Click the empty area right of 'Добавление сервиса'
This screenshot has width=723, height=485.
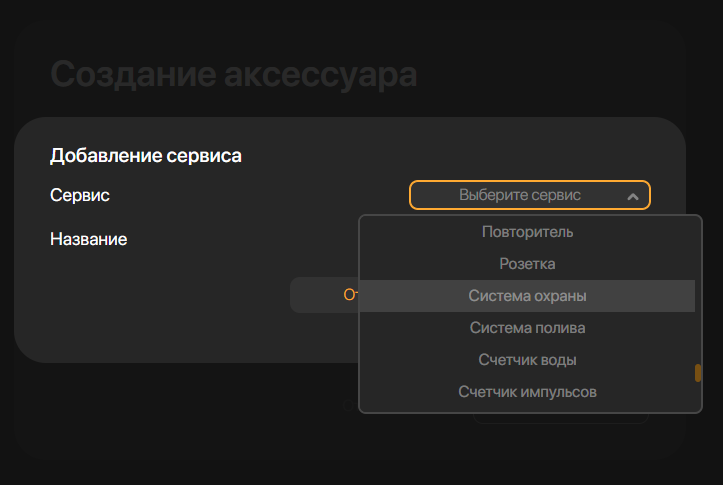450,156
